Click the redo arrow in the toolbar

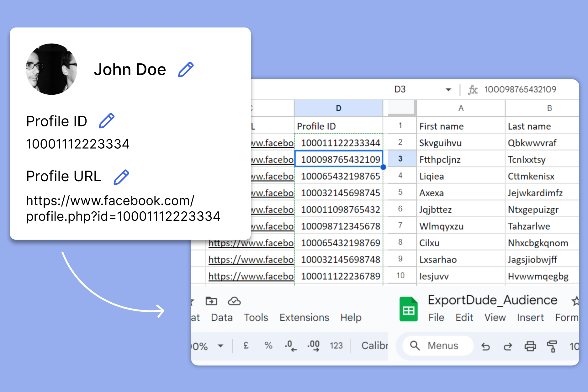508,347
